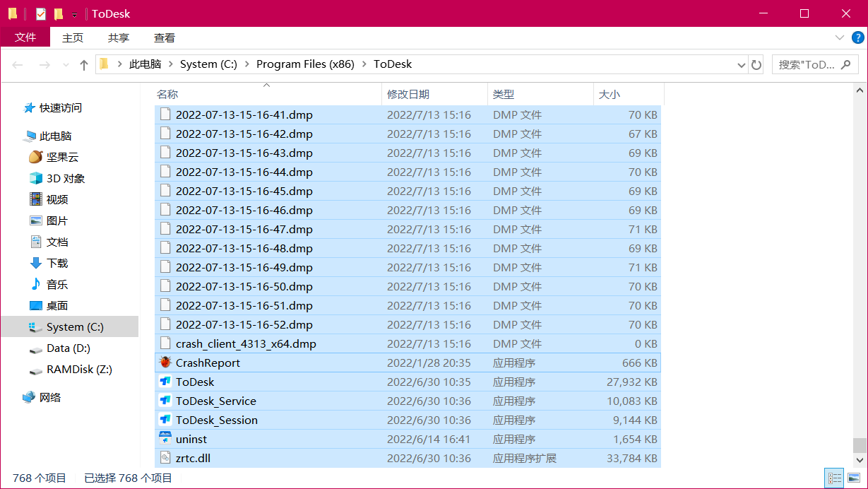Switch to large icons view layout
The height and width of the screenshot is (489, 868).
point(853,478)
